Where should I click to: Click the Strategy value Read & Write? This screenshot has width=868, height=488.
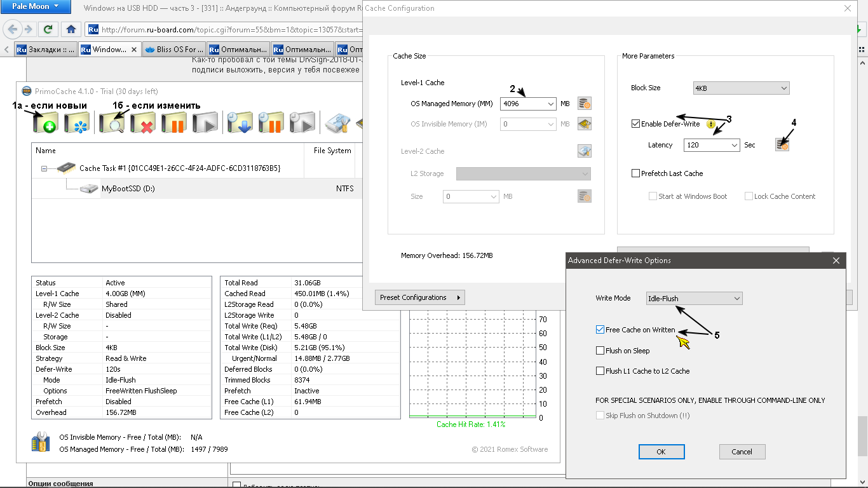coord(126,358)
